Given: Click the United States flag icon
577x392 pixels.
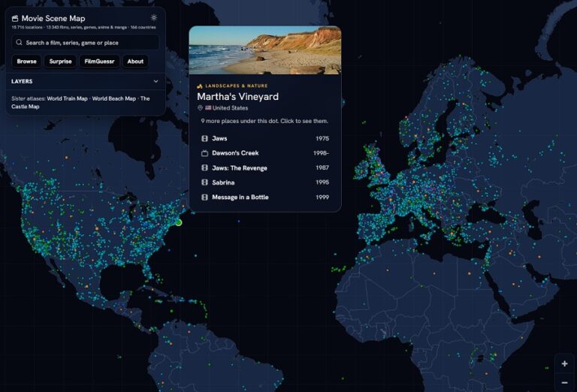Looking at the screenshot, I should click(x=208, y=107).
